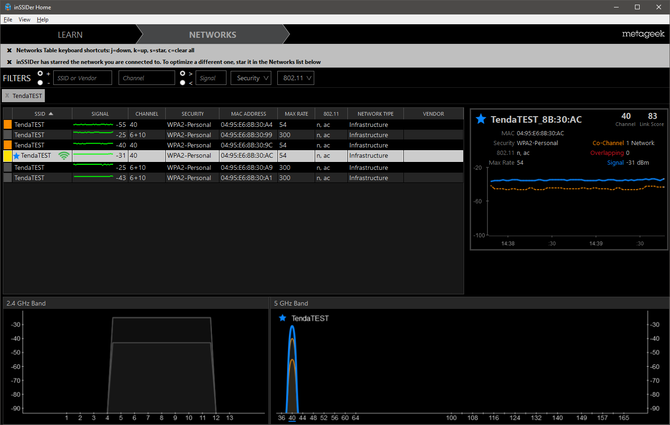The width and height of the screenshot is (670, 425).
Task: Click the blue signal line in history graph
Action: click(x=577, y=180)
